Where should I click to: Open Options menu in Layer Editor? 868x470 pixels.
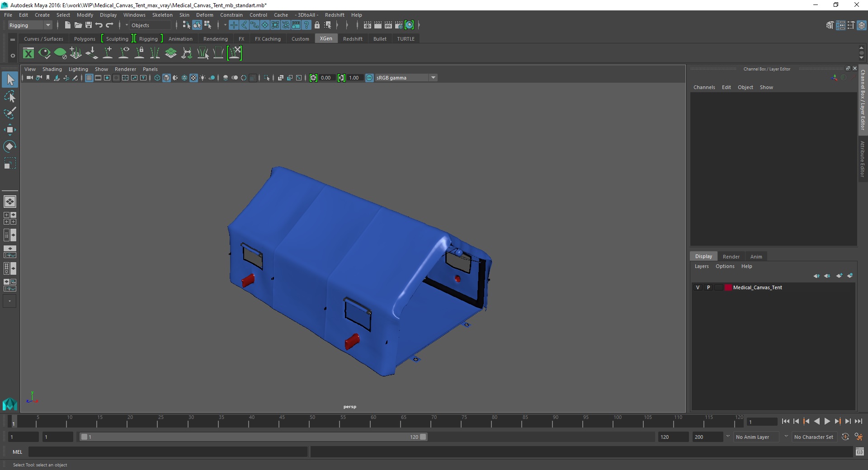click(x=725, y=266)
